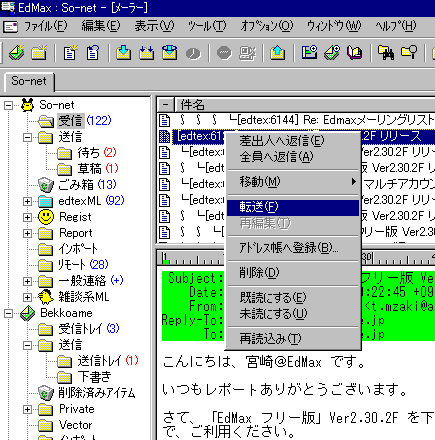Choose 全員へ返信(A) from context menu
The height and width of the screenshot is (440, 435).
click(x=293, y=156)
